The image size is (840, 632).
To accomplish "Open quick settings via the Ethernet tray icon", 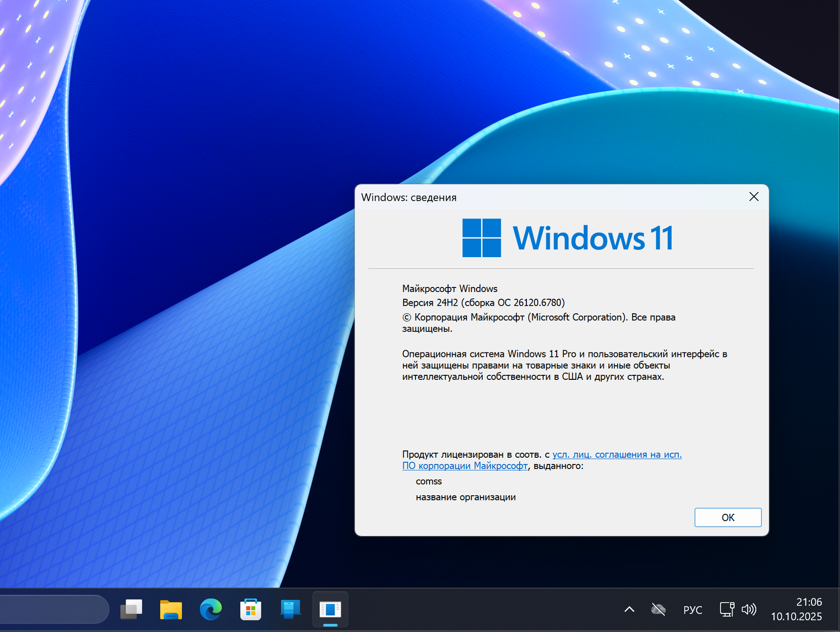I will tap(726, 609).
